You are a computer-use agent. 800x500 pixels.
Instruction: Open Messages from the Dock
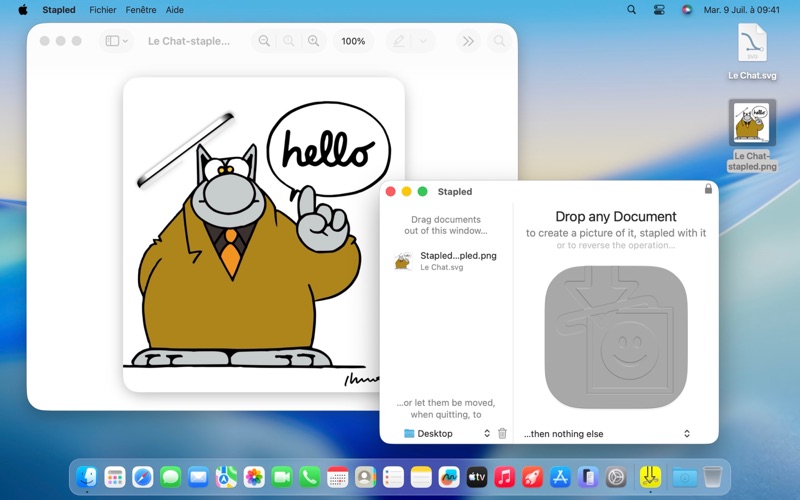pyautogui.click(x=170, y=478)
